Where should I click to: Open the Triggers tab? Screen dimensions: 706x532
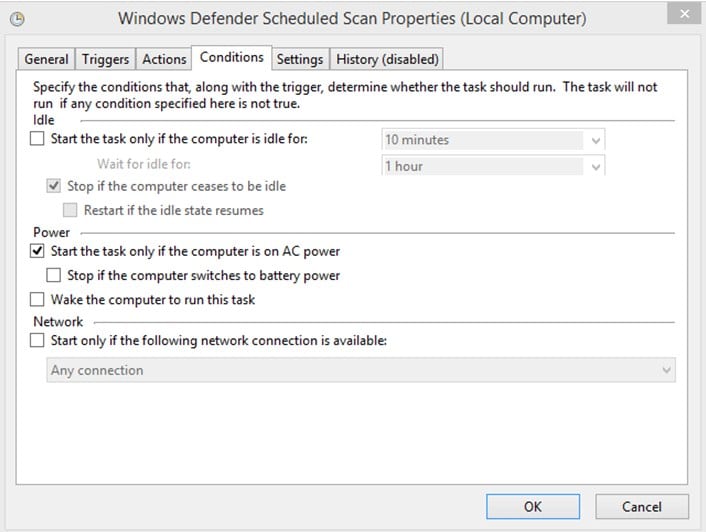[x=105, y=59]
